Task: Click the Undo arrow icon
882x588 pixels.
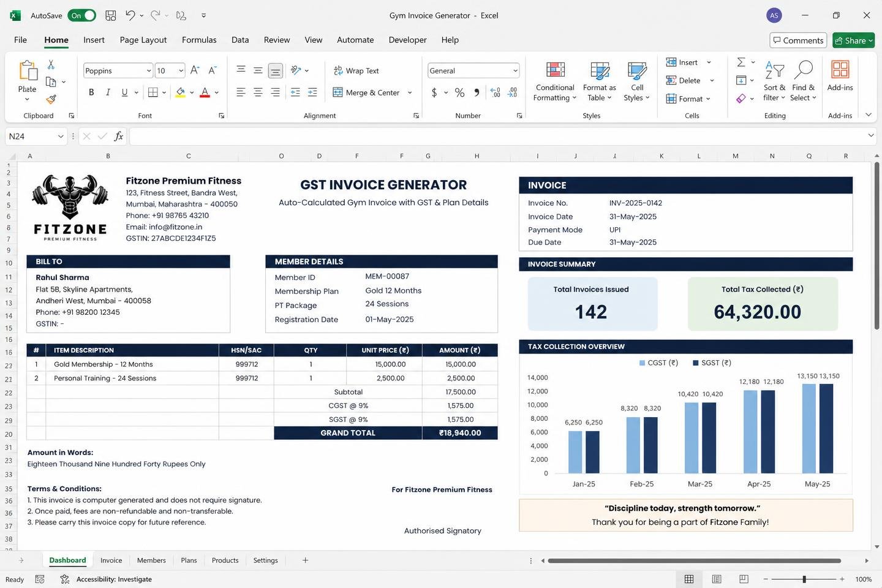Action: (x=130, y=15)
